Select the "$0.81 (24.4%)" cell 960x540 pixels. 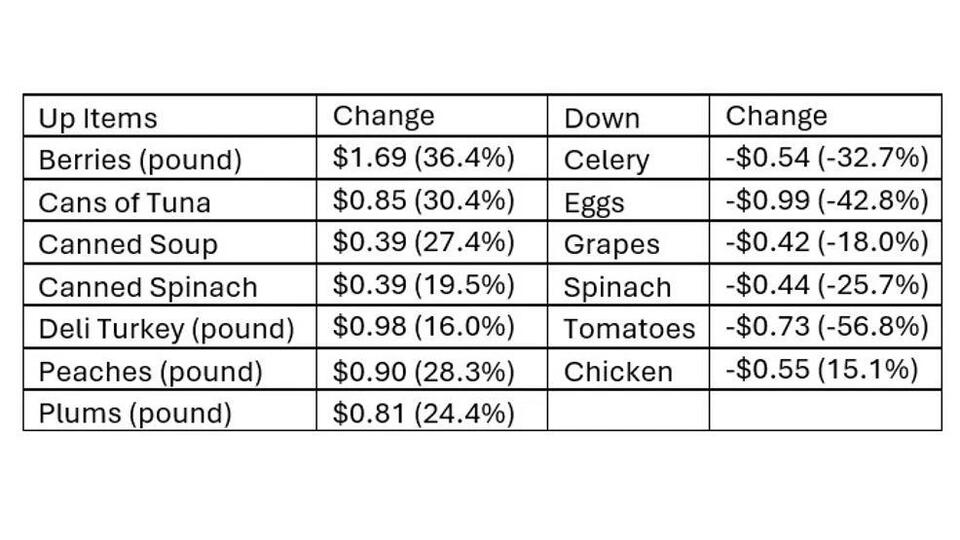(x=423, y=411)
